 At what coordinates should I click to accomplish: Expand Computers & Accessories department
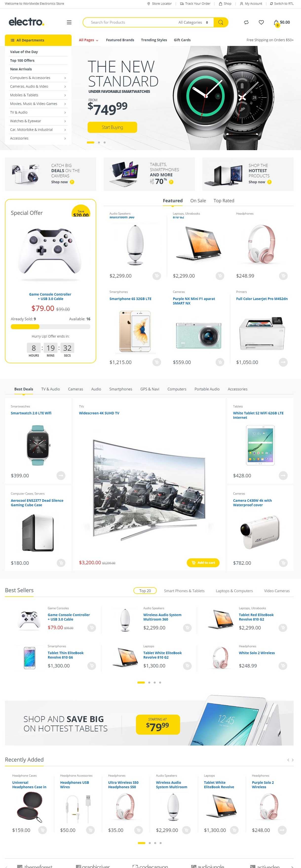[38, 78]
